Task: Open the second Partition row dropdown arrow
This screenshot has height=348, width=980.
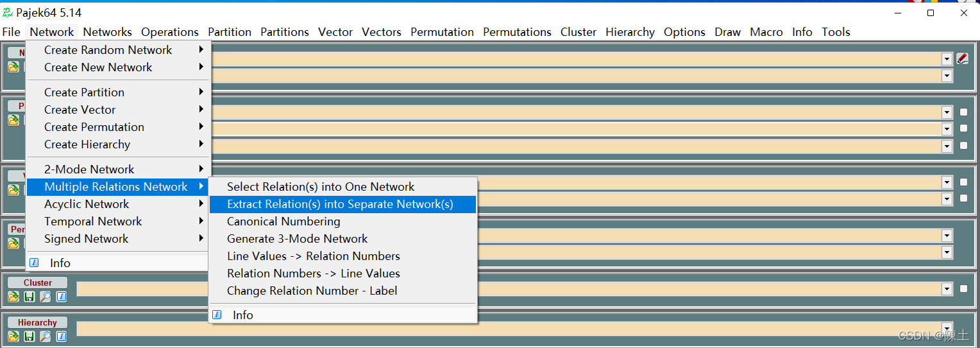Action: pyautogui.click(x=947, y=129)
